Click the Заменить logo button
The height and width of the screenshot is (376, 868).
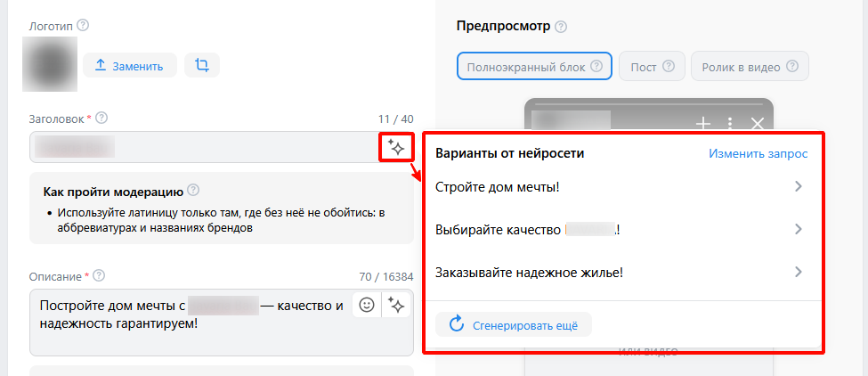click(129, 65)
